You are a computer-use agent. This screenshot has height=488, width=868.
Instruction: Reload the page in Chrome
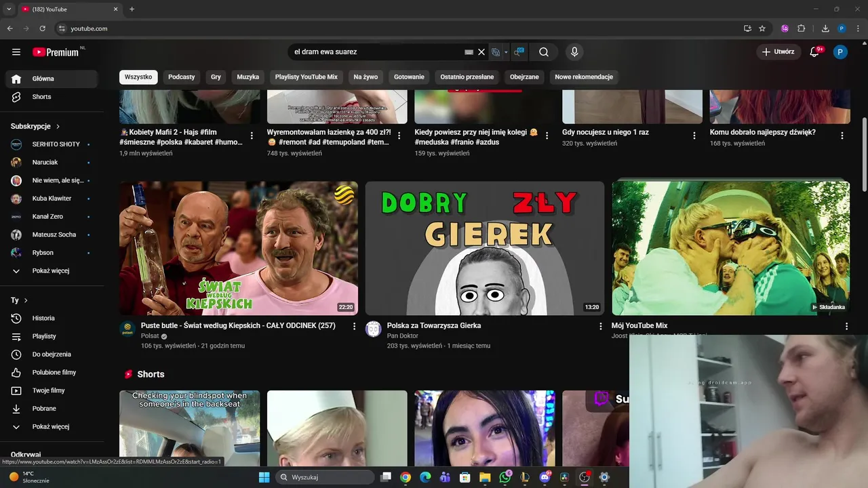(42, 28)
